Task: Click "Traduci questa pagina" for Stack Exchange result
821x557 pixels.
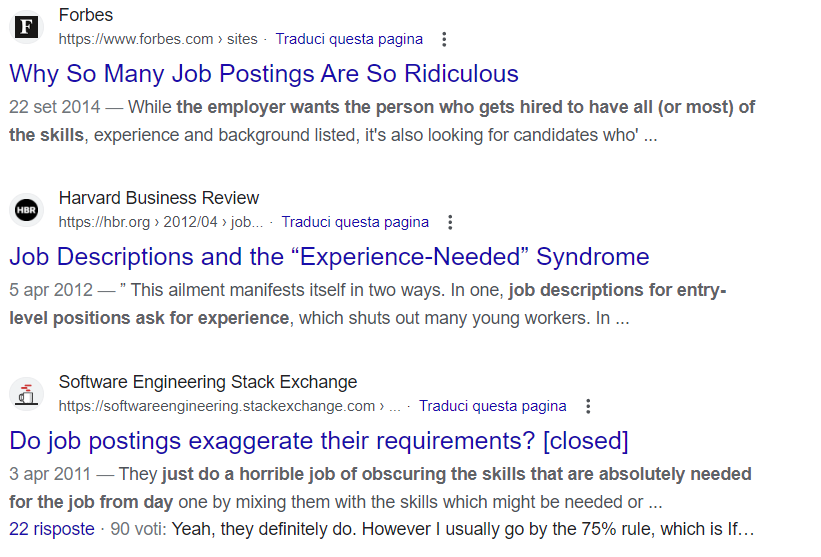Action: [x=492, y=406]
